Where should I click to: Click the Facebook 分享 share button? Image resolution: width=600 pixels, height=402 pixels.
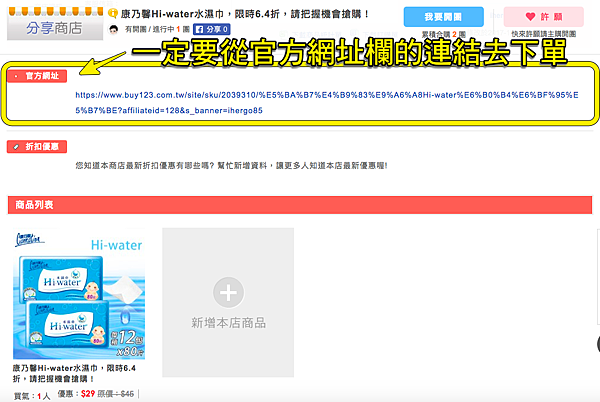point(211,29)
